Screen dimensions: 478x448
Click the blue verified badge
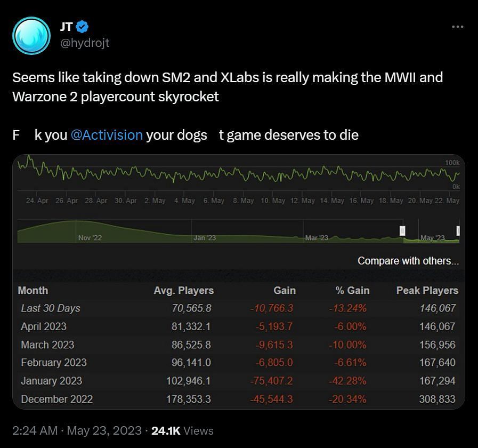(82, 27)
